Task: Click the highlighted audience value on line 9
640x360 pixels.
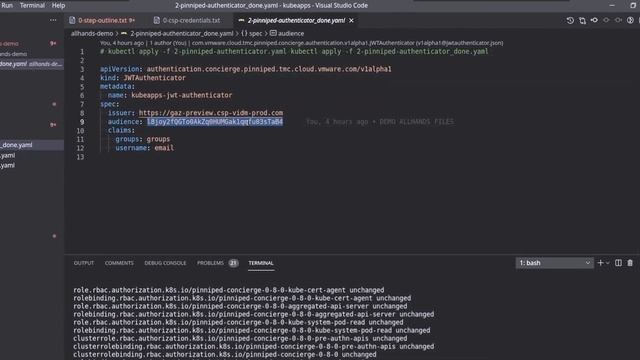Action: 215,122
